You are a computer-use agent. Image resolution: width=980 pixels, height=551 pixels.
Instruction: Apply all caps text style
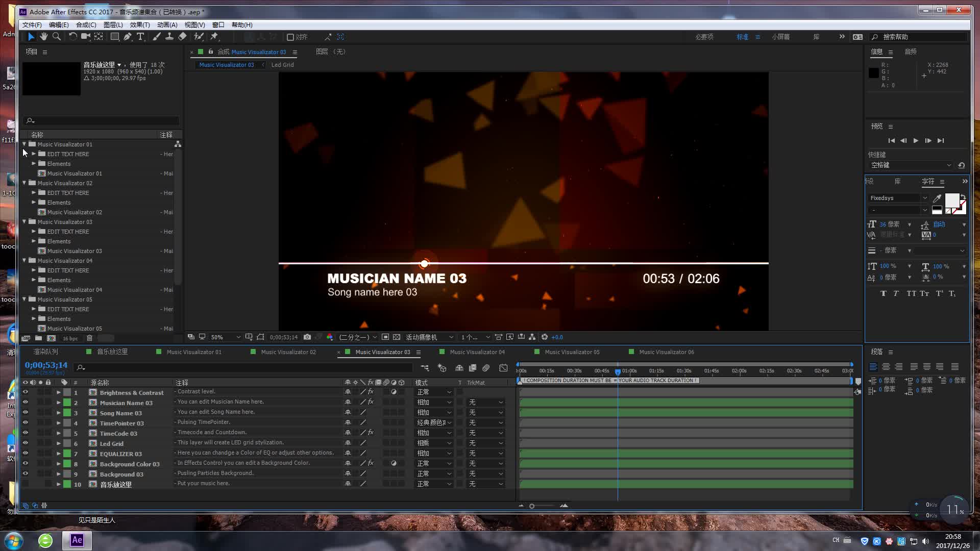coord(911,293)
